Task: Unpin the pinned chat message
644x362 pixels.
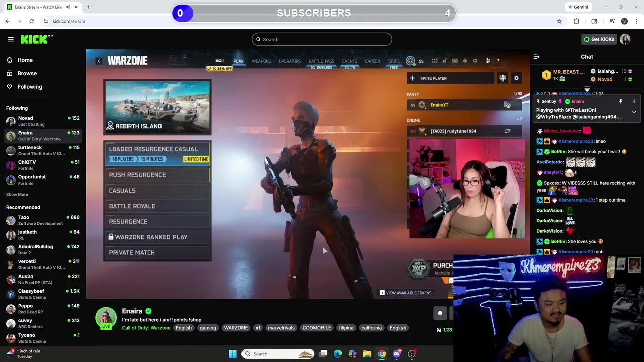Action: coord(621,101)
